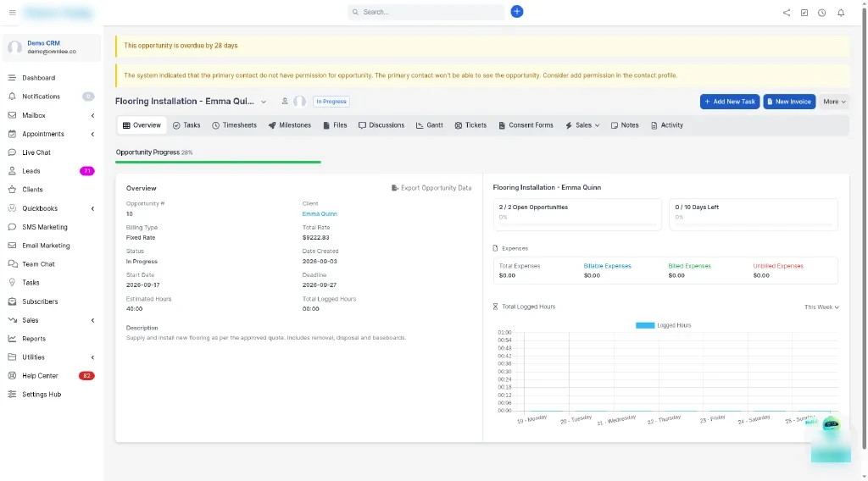This screenshot has width=868, height=481.
Task: Open the More actions dropdown
Action: pos(834,102)
